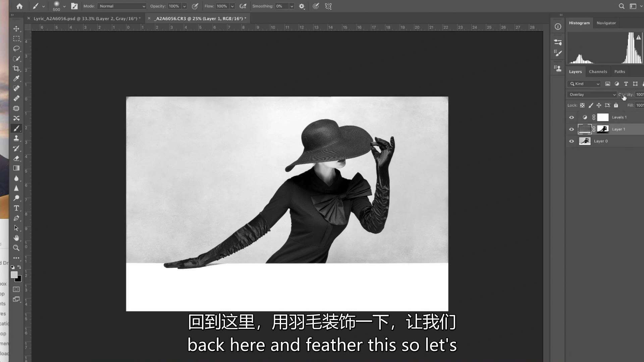
Task: Select the Lasso tool
Action: (x=16, y=49)
